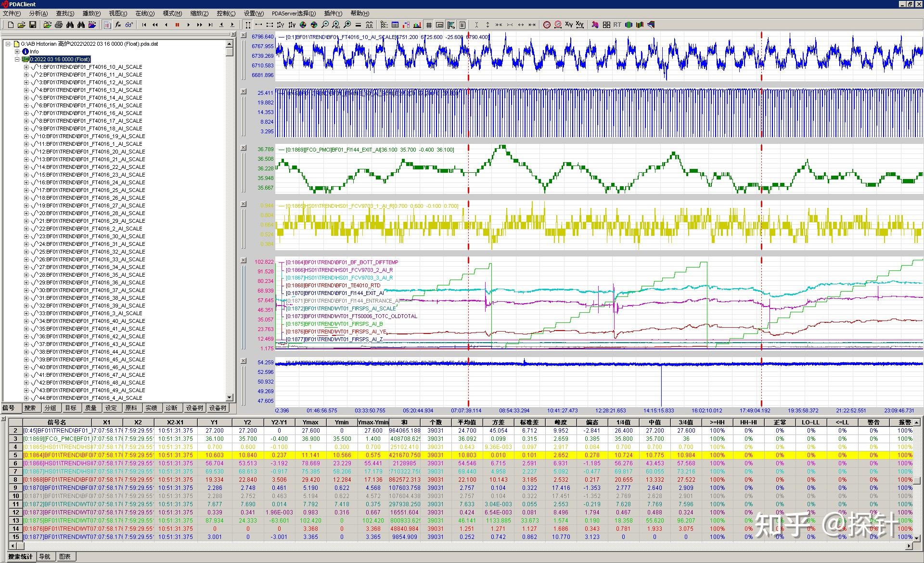Viewport: 924px width, 563px height.
Task: Toggle the grid lines toolbar button
Action: 429,25
